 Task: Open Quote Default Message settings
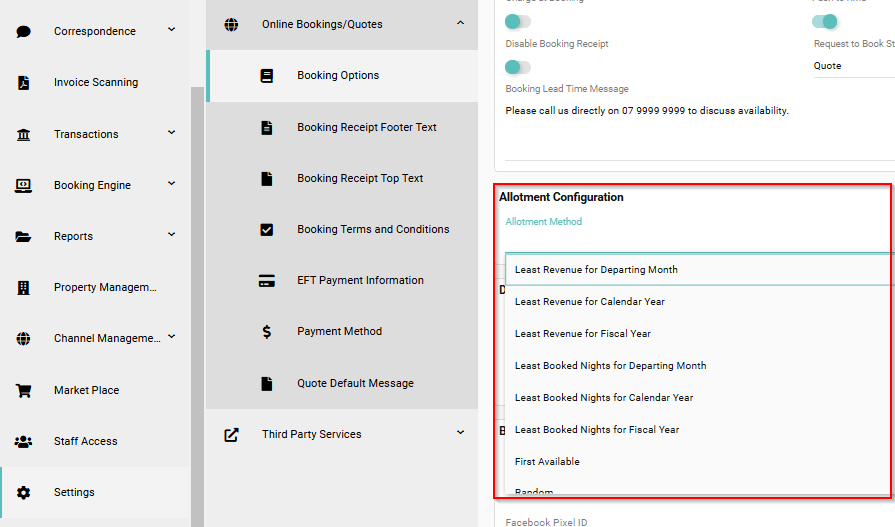pyautogui.click(x=355, y=384)
